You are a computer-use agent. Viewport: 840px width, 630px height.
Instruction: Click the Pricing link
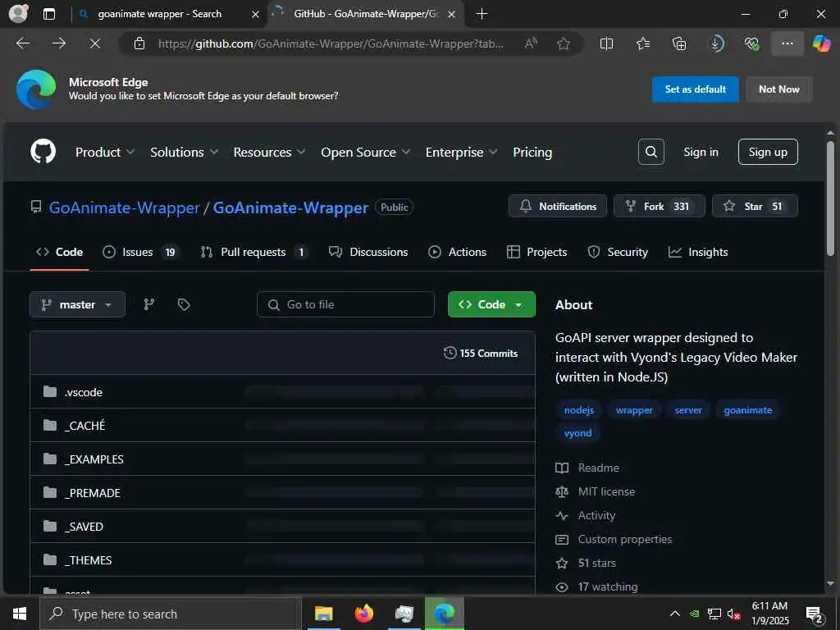pyautogui.click(x=532, y=152)
